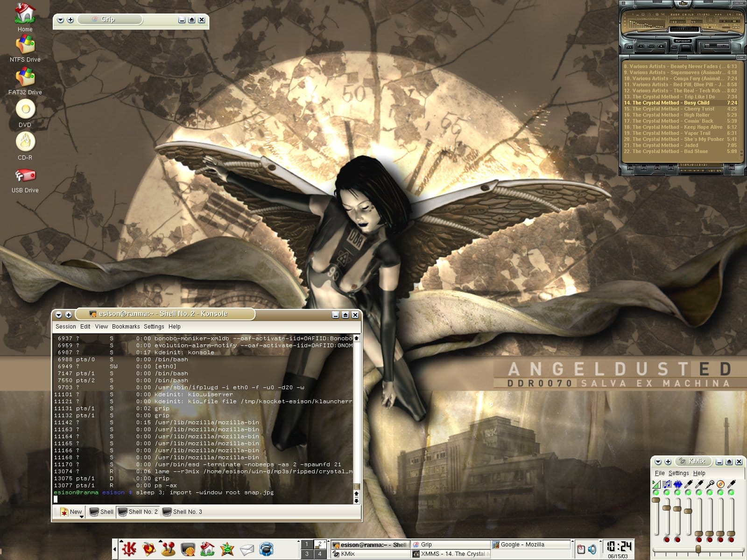The width and height of the screenshot is (747, 560).
Task: Open Session menu in Konsole
Action: [65, 327]
